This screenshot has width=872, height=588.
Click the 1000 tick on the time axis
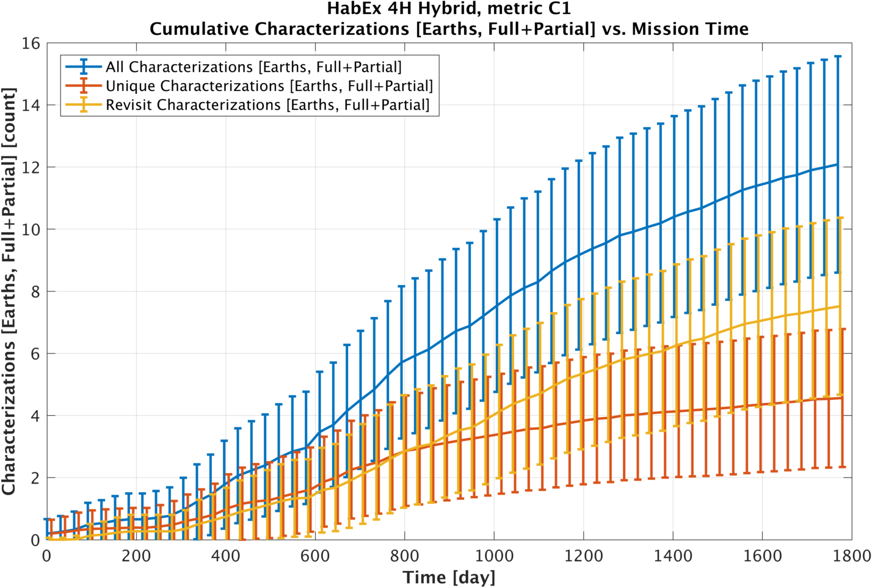click(x=494, y=556)
